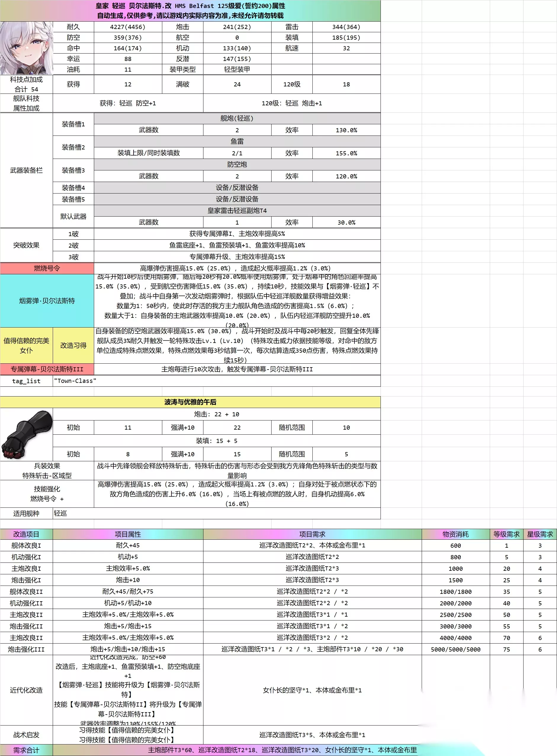The width and height of the screenshot is (557, 756).
Task: Click the 物资消耗 column header
Action: pyautogui.click(x=455, y=534)
